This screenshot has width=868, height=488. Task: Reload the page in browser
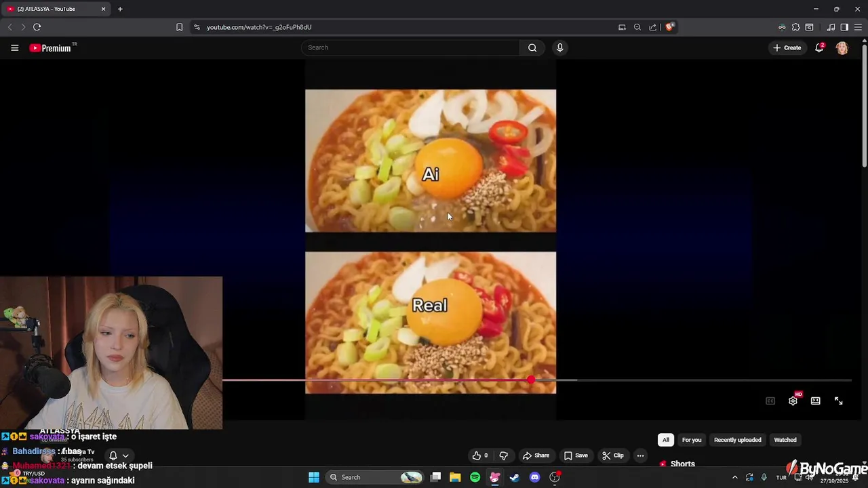pos(37,27)
